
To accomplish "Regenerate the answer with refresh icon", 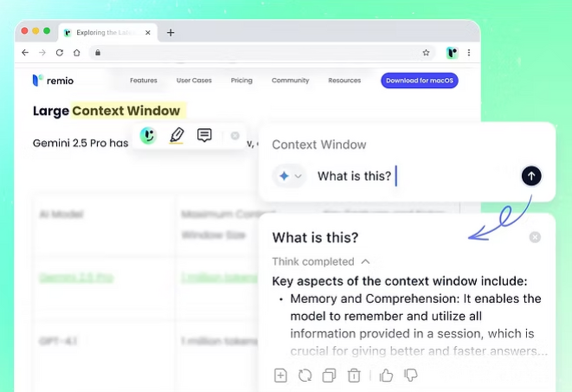I will click(x=305, y=376).
